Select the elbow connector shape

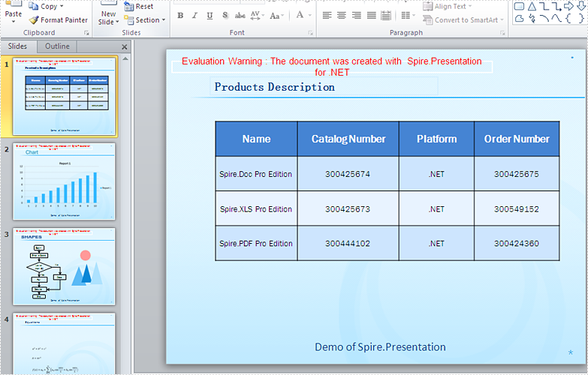pos(544,6)
